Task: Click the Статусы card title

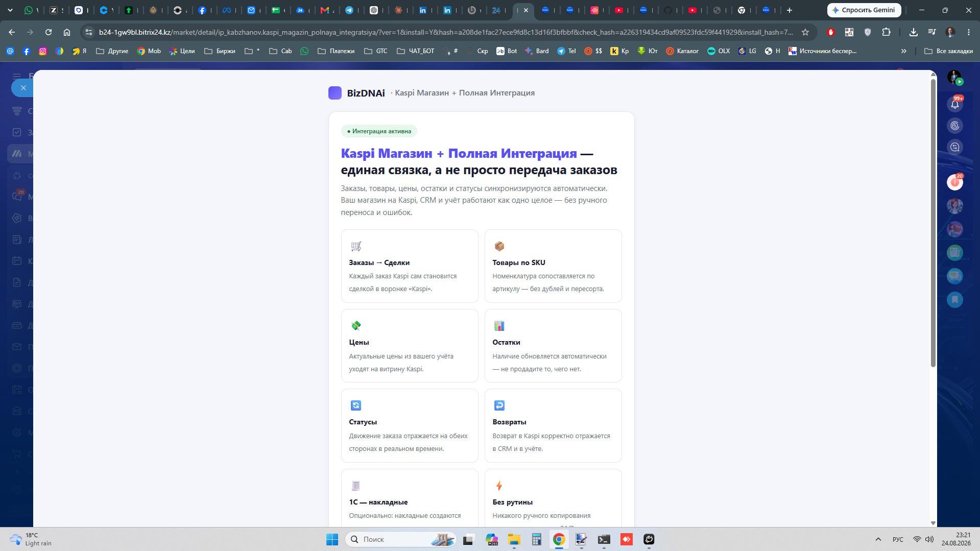Action: click(363, 422)
